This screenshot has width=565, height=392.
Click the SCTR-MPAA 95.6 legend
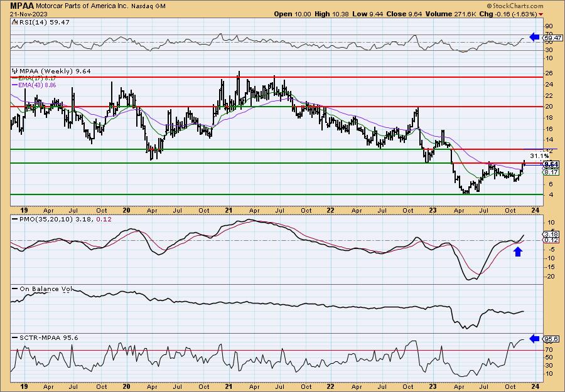(48, 337)
